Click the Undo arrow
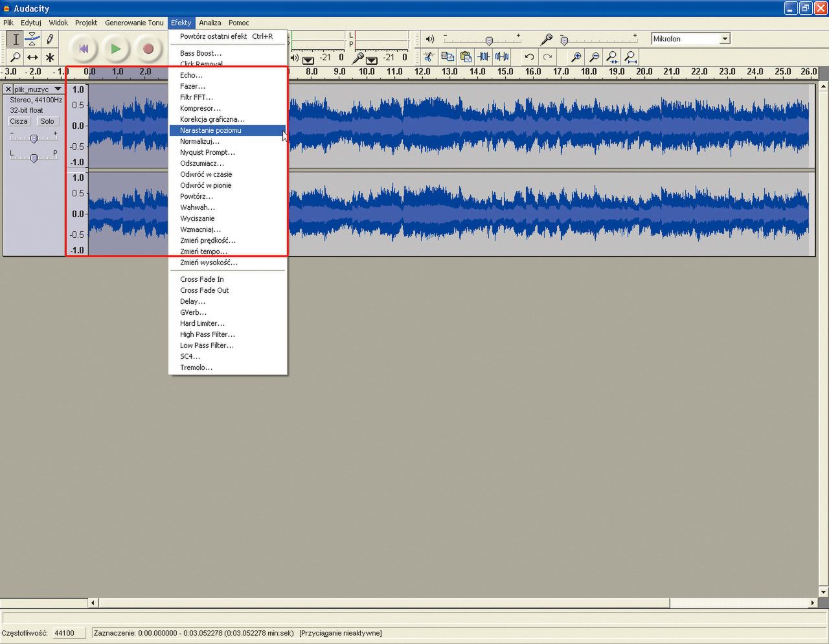This screenshot has height=644, width=829. pyautogui.click(x=529, y=57)
